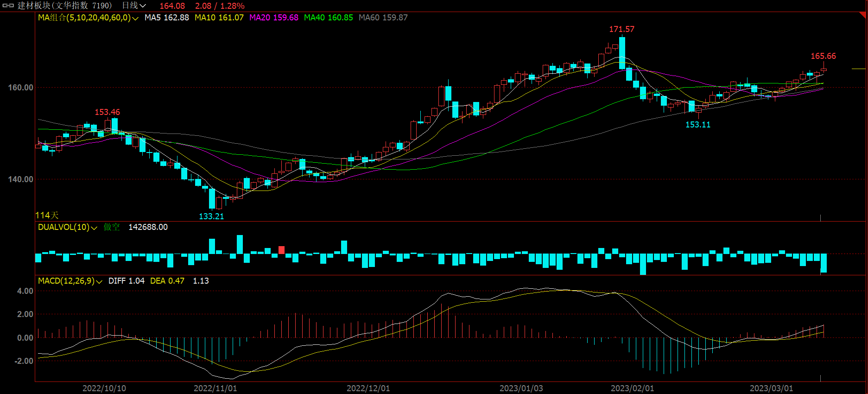Click the latest price 164.08

coord(172,6)
